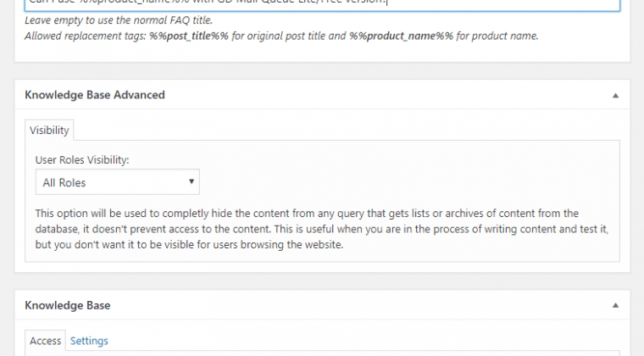This screenshot has width=644, height=356.
Task: Focus the FAQ title text field
Action: click(x=322, y=4)
